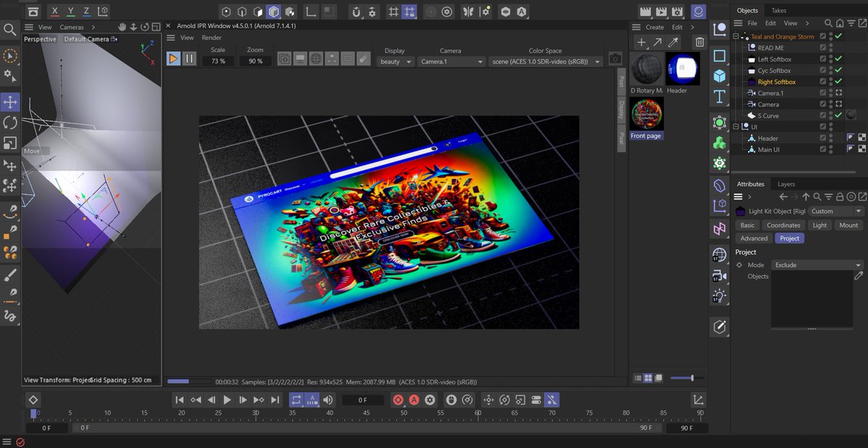
Task: Toggle timeline sound speaker button
Action: (328, 400)
